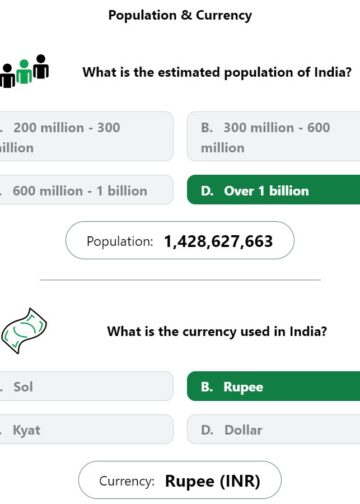Select answer 200 million - 300 million
The image size is (360, 504).
point(86,136)
